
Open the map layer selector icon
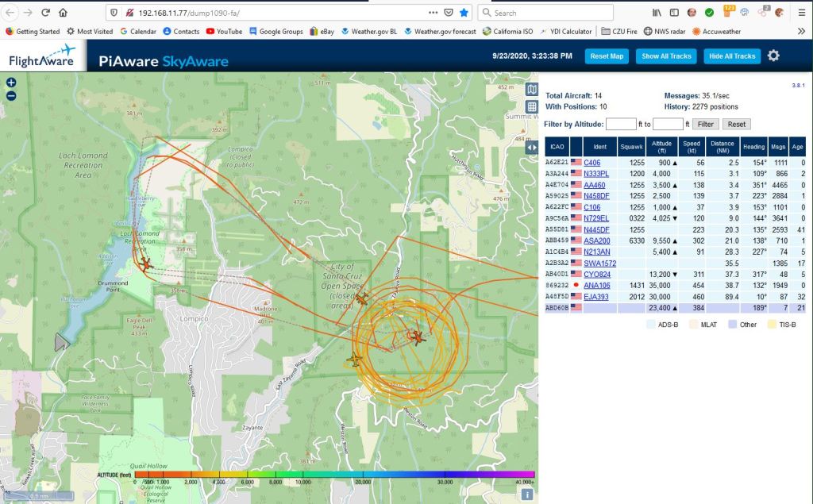(532, 89)
